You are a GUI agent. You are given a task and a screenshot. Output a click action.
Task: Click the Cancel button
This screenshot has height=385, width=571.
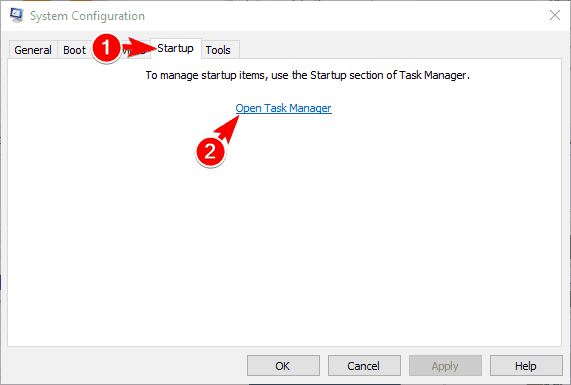[364, 365]
